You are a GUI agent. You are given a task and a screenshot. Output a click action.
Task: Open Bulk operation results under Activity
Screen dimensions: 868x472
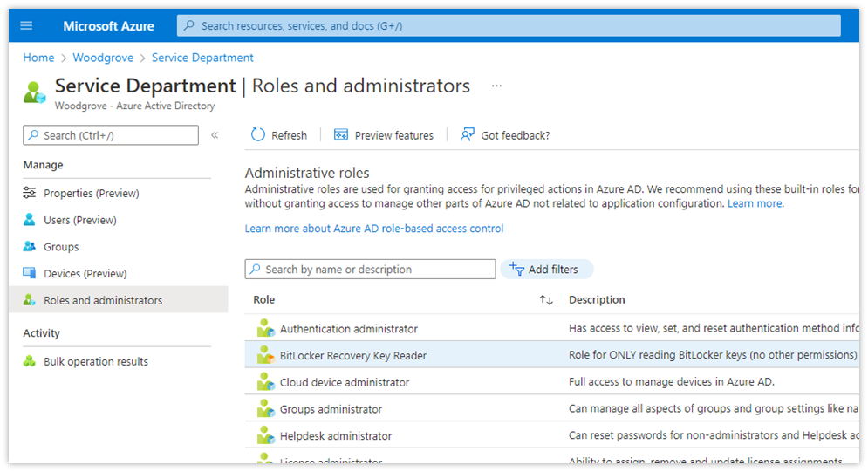95,362
